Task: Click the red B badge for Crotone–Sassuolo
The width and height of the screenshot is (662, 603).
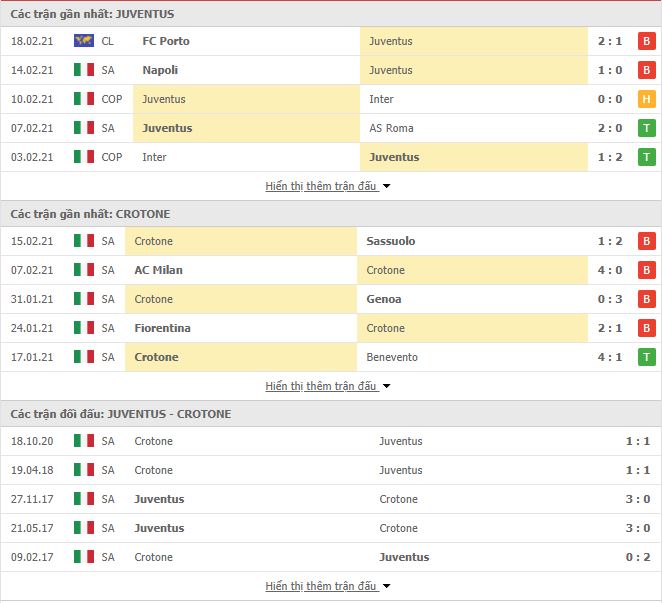Action: point(646,241)
